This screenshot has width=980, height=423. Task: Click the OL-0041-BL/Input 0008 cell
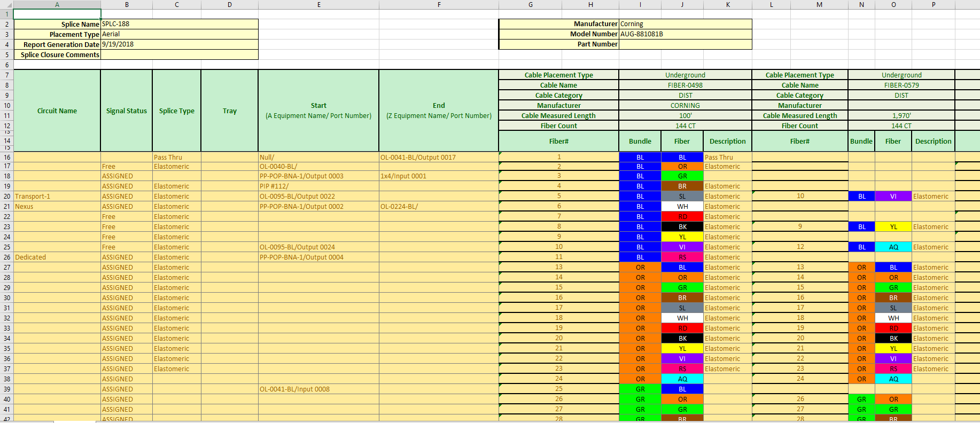(x=318, y=389)
